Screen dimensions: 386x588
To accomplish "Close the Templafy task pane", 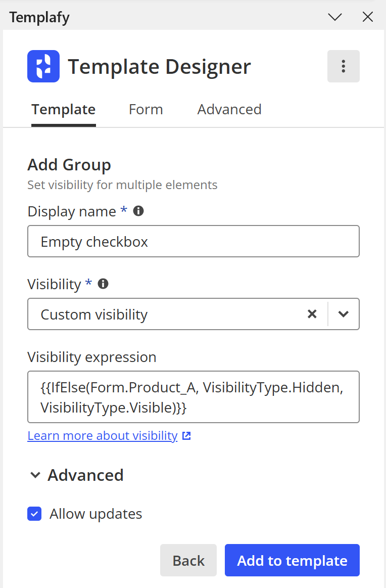I will pyautogui.click(x=368, y=17).
